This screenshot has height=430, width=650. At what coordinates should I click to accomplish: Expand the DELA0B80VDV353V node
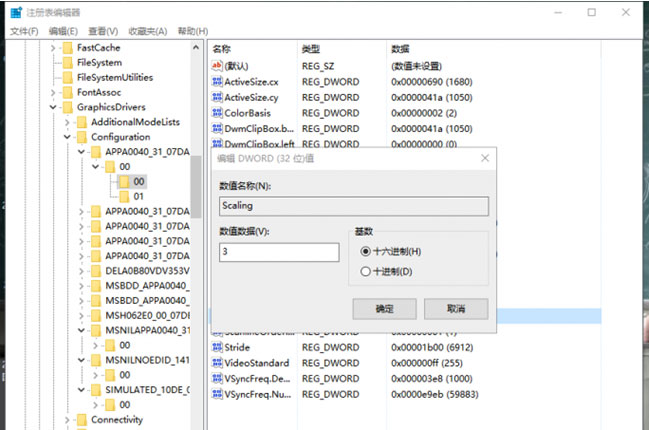[81, 272]
